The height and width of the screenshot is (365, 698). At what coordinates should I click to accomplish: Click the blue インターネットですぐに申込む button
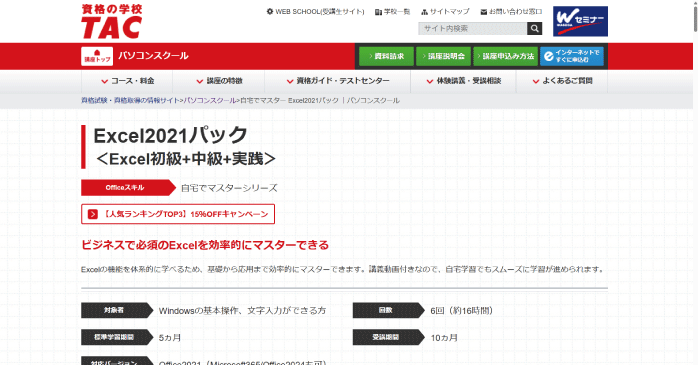click(572, 56)
